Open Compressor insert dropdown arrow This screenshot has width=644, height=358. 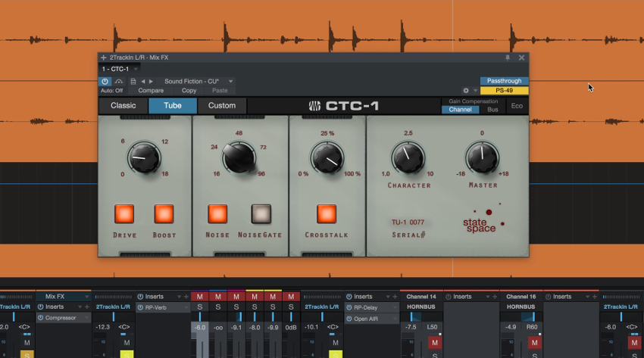(x=86, y=318)
